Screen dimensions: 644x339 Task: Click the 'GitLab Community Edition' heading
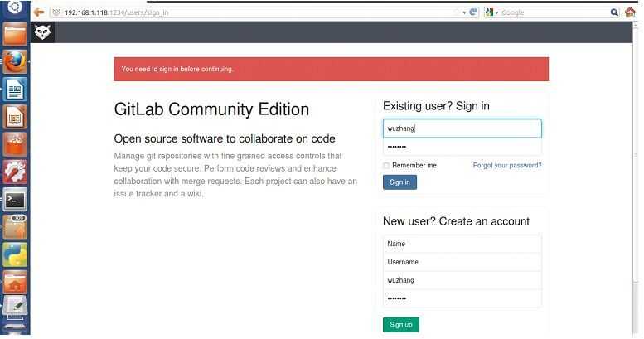pyautogui.click(x=211, y=109)
